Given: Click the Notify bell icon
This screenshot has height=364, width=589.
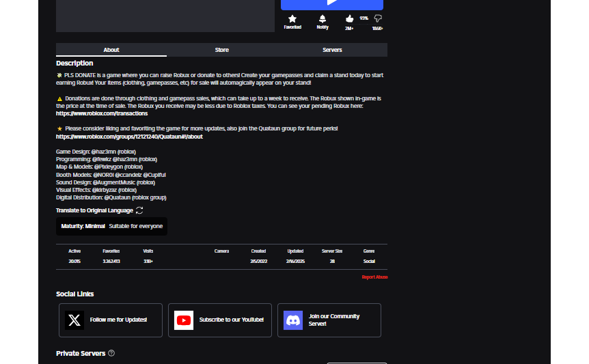Looking at the screenshot, I should pyautogui.click(x=323, y=18).
